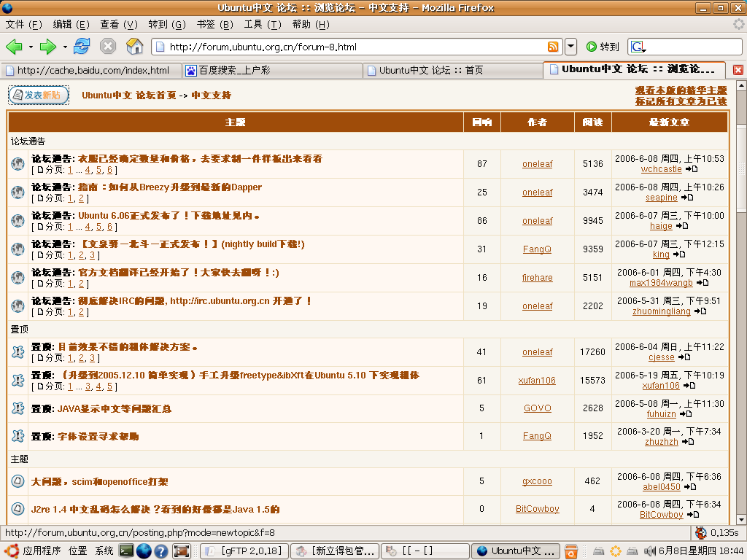
Task: Open the Breezy to Dapper upgrade guide topic
Action: (170, 187)
